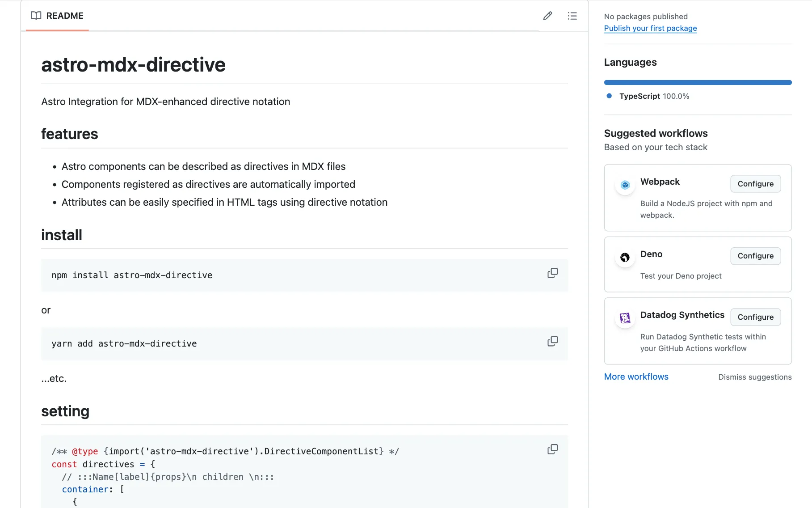Configure the Datadog Synthetics workflow
This screenshot has width=812, height=508.
tap(755, 317)
